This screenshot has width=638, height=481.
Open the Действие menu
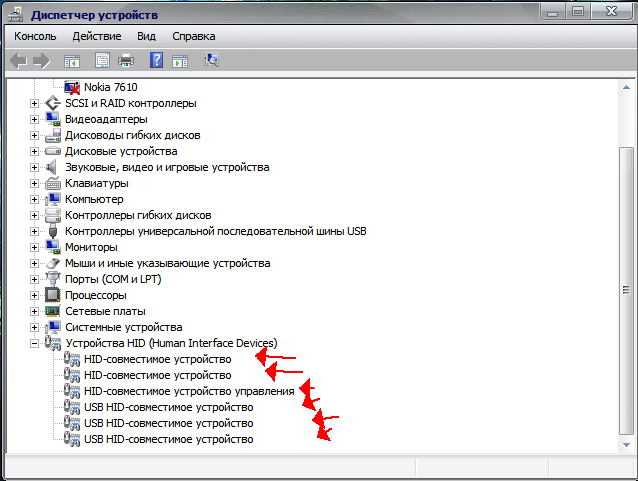click(96, 36)
